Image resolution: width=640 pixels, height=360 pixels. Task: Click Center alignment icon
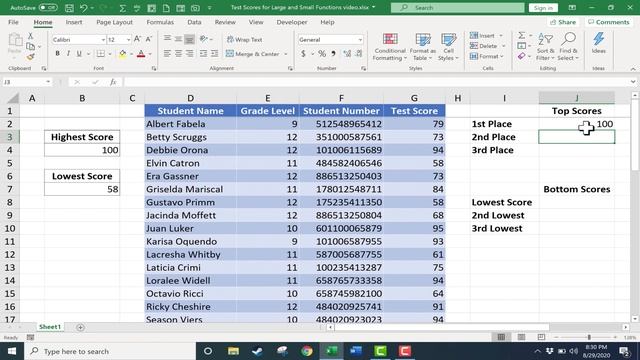(x=178, y=53)
